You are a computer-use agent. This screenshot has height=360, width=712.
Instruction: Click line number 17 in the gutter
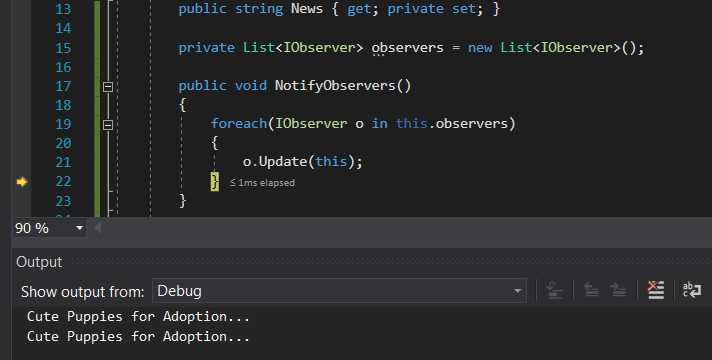pyautogui.click(x=63, y=86)
